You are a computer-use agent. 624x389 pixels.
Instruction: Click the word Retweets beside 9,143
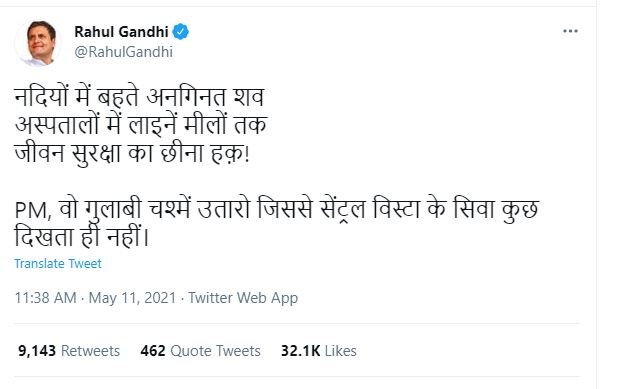tap(90, 351)
